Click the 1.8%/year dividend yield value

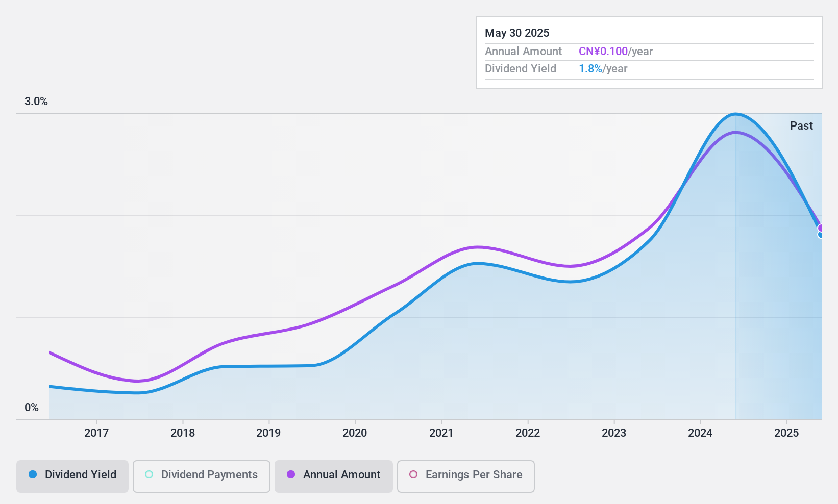(x=603, y=69)
